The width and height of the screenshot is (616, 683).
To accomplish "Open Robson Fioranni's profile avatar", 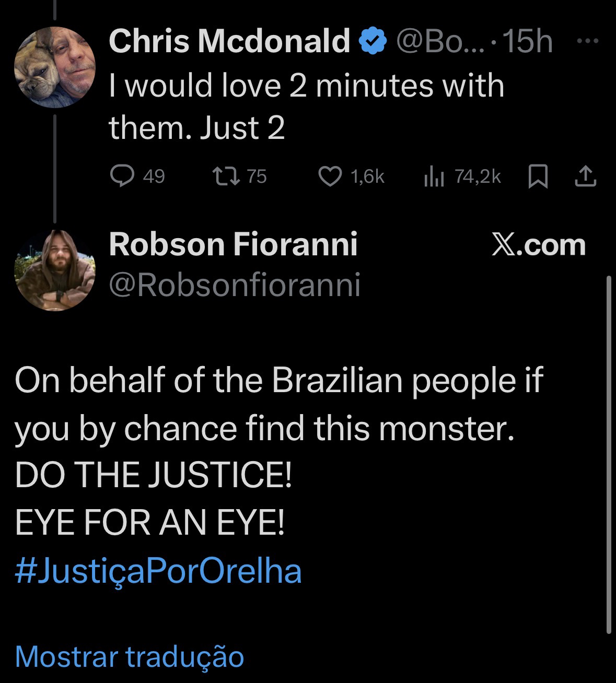I will [54, 270].
